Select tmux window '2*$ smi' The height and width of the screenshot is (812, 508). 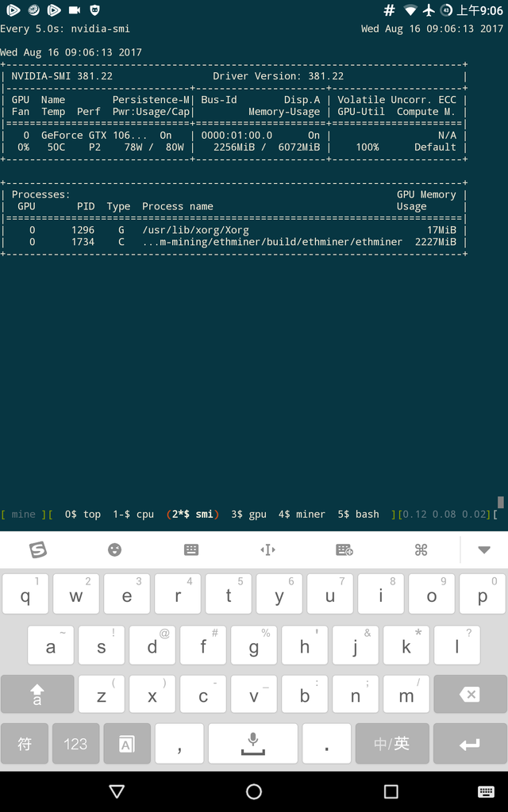point(193,514)
